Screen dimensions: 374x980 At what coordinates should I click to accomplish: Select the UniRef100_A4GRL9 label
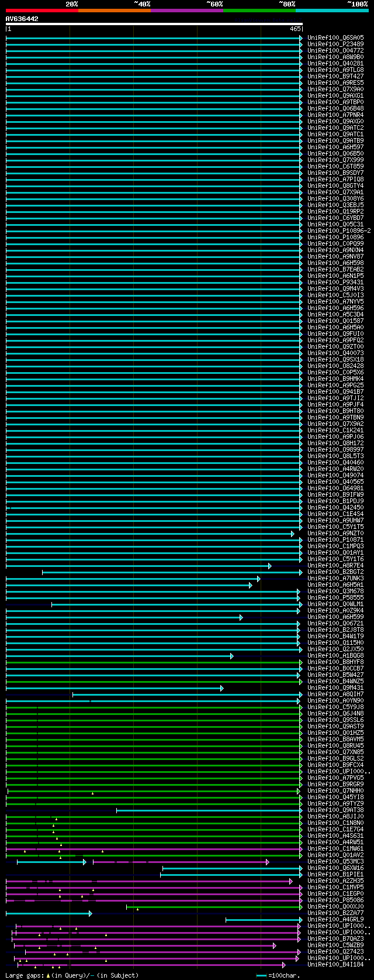[335, 919]
